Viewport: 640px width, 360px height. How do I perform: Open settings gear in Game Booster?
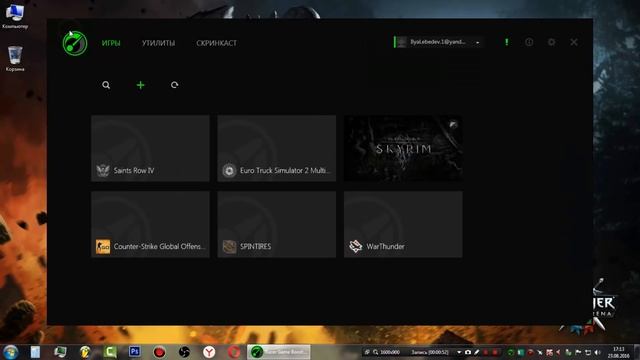pos(551,42)
